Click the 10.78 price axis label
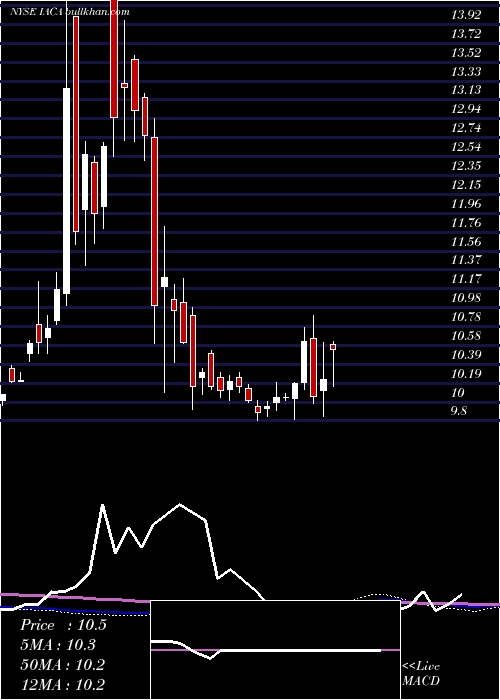Screen dimensions: 500x700 tap(466, 317)
